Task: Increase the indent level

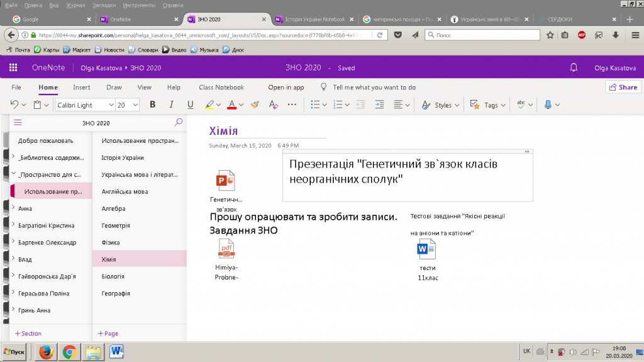Action: tap(379, 105)
